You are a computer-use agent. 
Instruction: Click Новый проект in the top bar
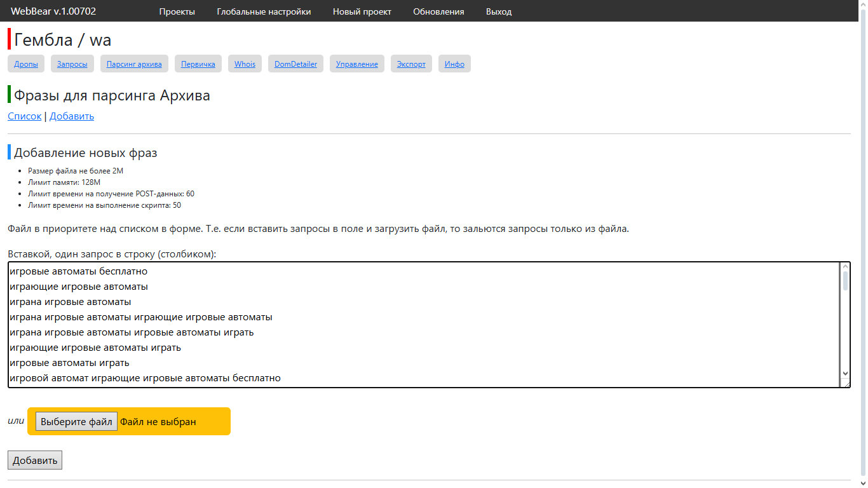362,11
